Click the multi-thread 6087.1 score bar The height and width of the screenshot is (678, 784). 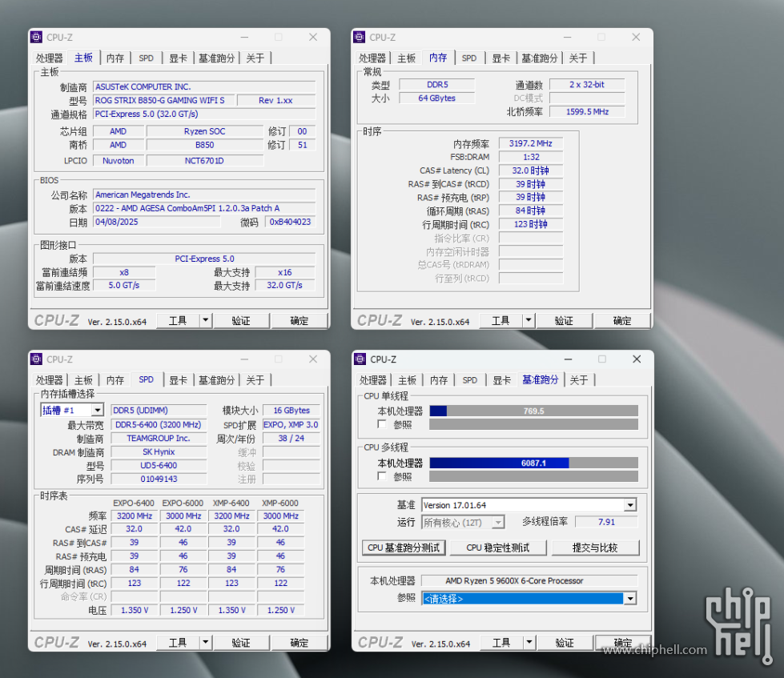tap(533, 463)
